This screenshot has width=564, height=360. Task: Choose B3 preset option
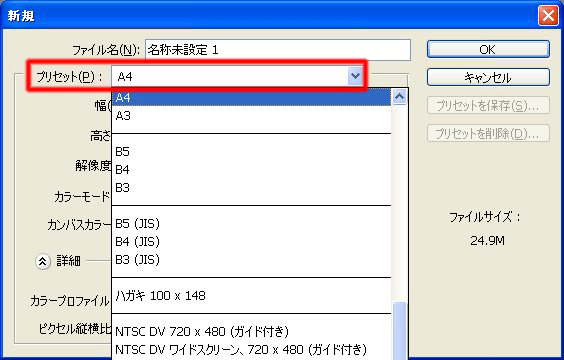coord(251,188)
